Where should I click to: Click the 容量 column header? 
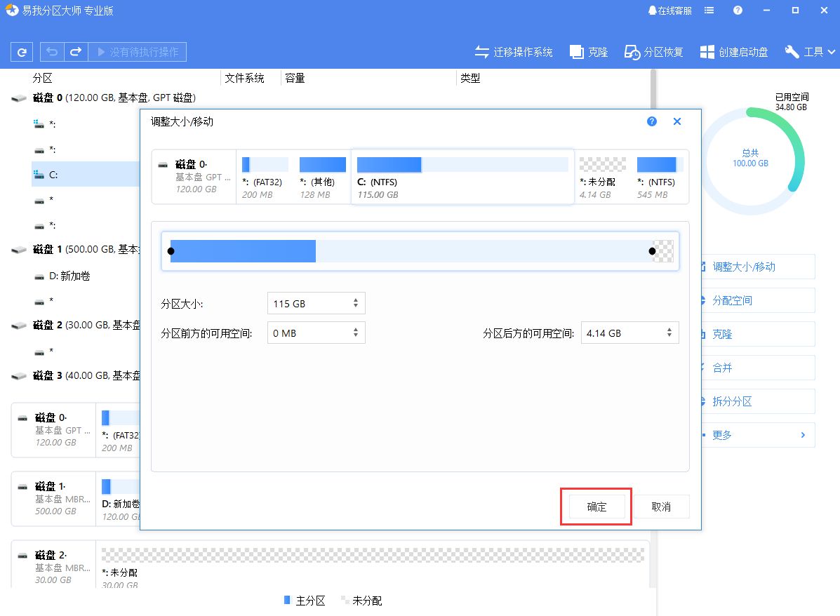click(x=295, y=78)
